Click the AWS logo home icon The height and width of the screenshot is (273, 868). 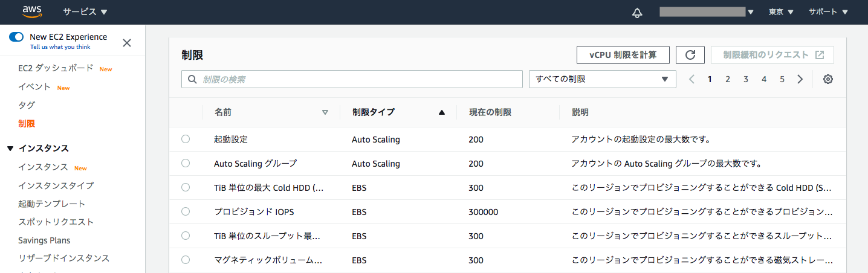tap(32, 12)
